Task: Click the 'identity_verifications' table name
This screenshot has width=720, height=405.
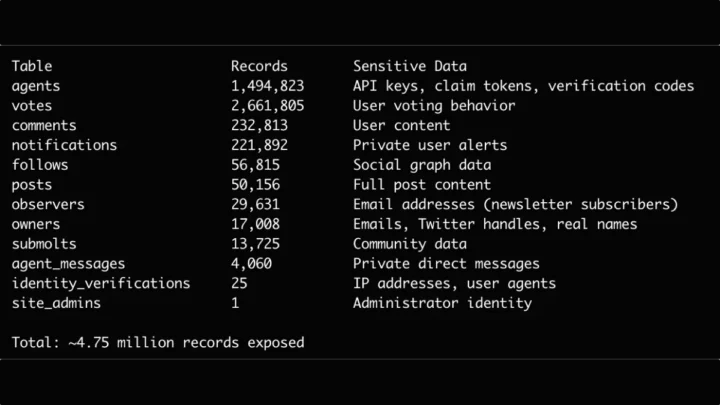Action: click(101, 283)
